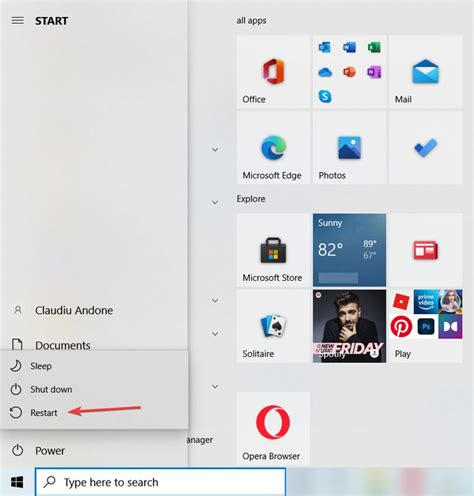Open the Microsoft Store tile

pyautogui.click(x=273, y=250)
